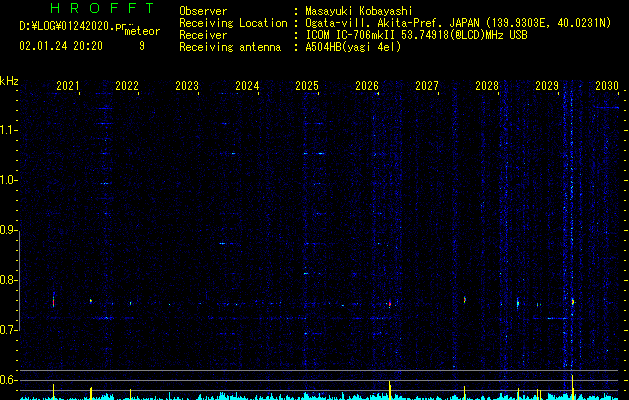Click the red meteor echo before the 2021 mark

coord(53,301)
